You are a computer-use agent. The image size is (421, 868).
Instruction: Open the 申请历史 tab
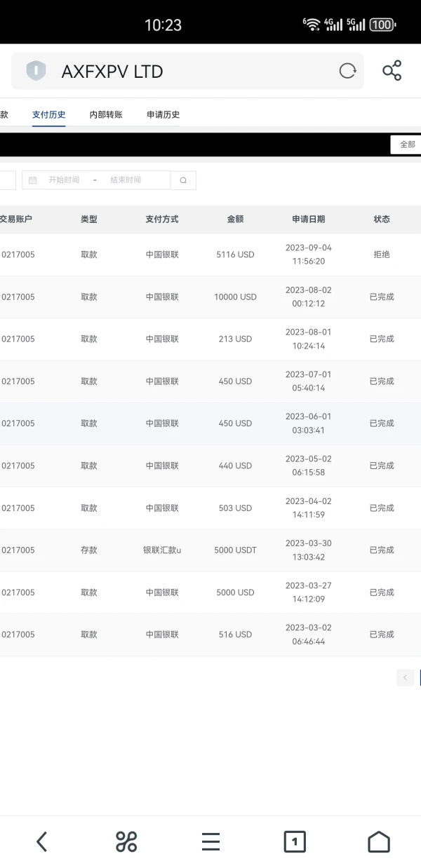tap(163, 114)
